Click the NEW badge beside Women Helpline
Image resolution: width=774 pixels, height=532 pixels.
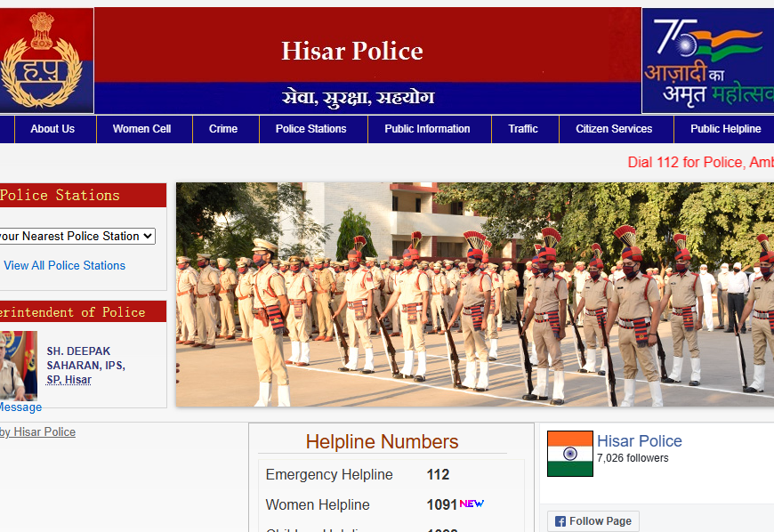472,504
